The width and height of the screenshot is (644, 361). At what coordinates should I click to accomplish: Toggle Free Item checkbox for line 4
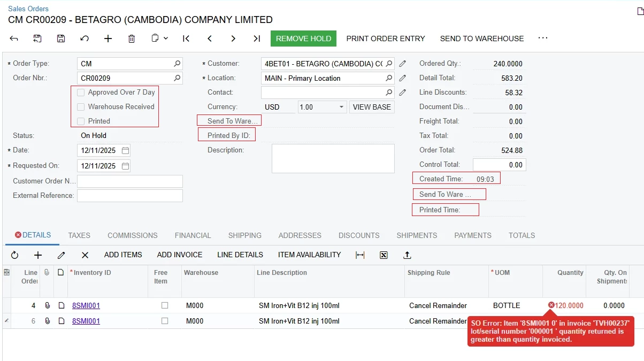(x=165, y=305)
